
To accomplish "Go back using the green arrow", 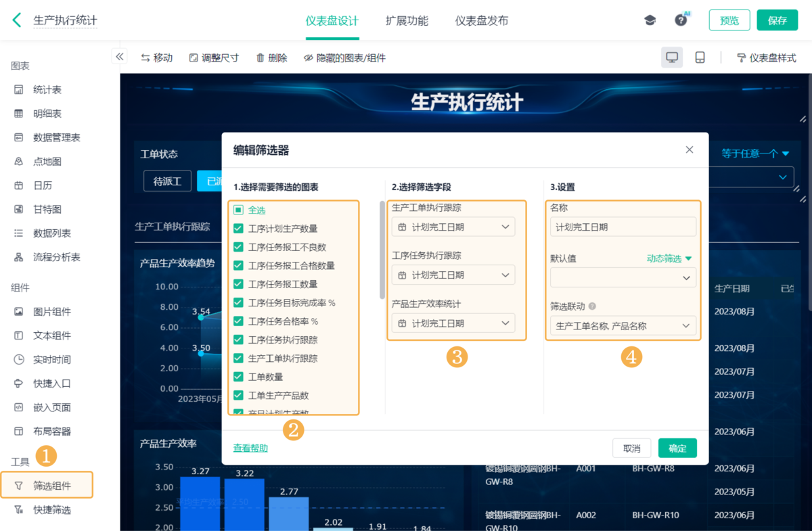I will 17,20.
